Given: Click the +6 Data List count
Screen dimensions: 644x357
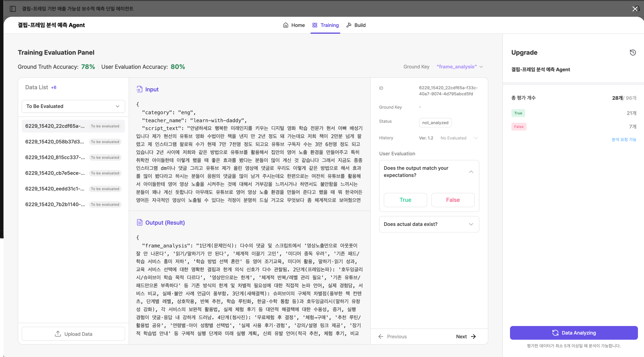Looking at the screenshot, I should (x=53, y=87).
